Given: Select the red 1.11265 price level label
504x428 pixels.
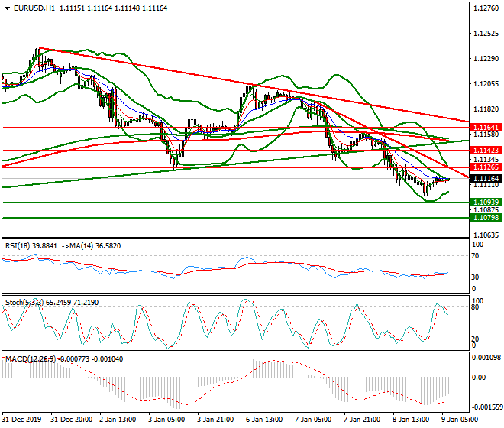Looking at the screenshot, I should click(x=486, y=167).
